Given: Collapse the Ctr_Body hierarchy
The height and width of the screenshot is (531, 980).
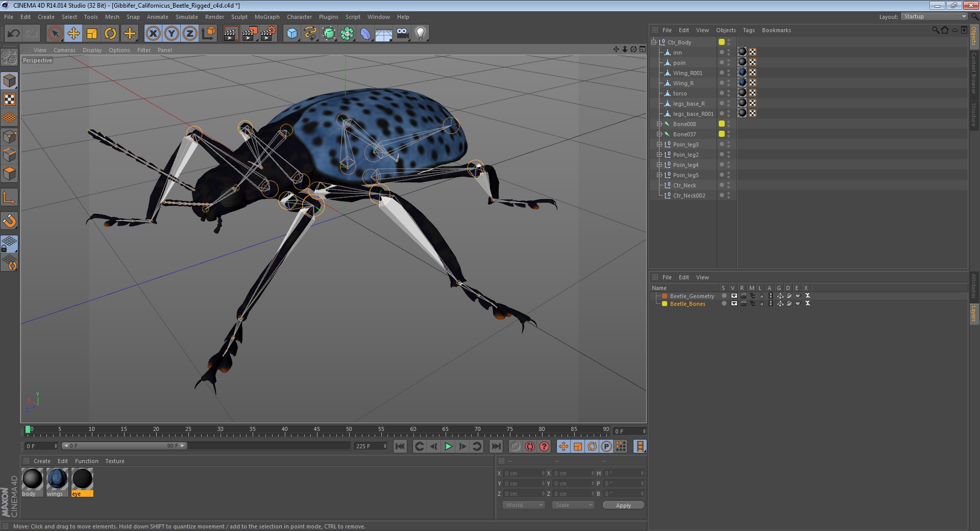Looking at the screenshot, I should [654, 42].
